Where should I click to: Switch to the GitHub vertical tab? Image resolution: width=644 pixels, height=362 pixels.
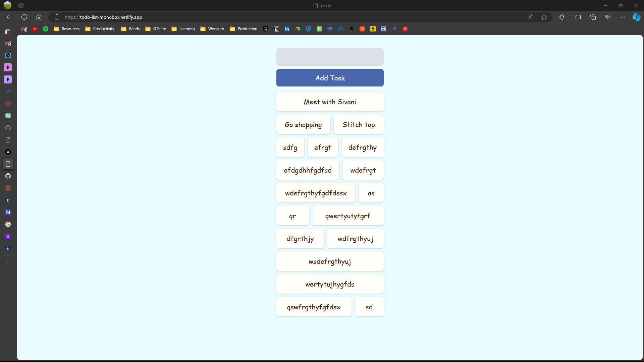(8, 176)
